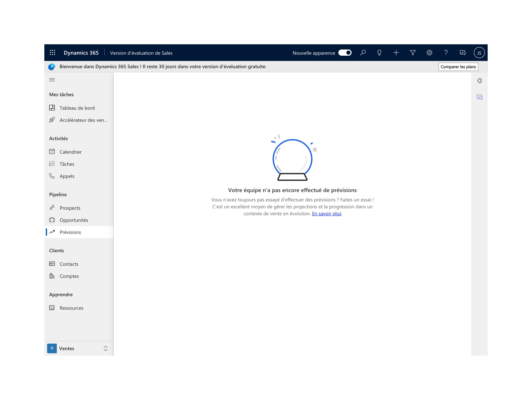
Task: Click Dynamics 365 title
Action: (81, 53)
